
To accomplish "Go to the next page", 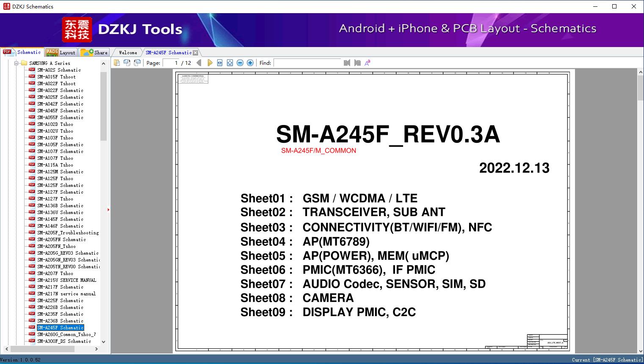I will click(x=210, y=63).
